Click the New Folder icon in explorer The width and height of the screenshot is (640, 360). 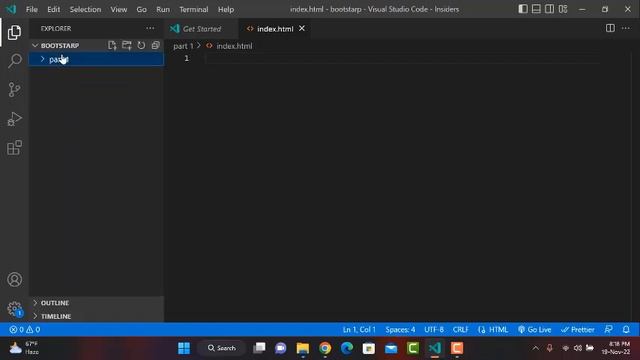tap(127, 45)
